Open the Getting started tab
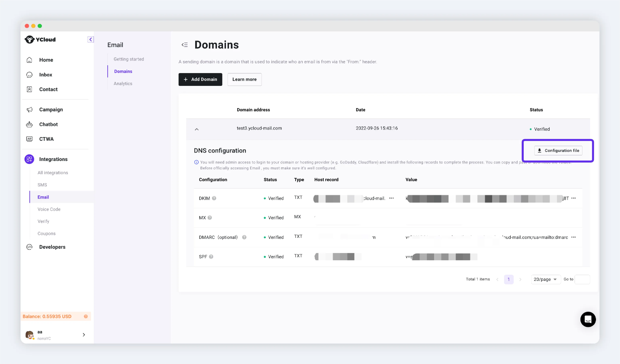 (129, 59)
